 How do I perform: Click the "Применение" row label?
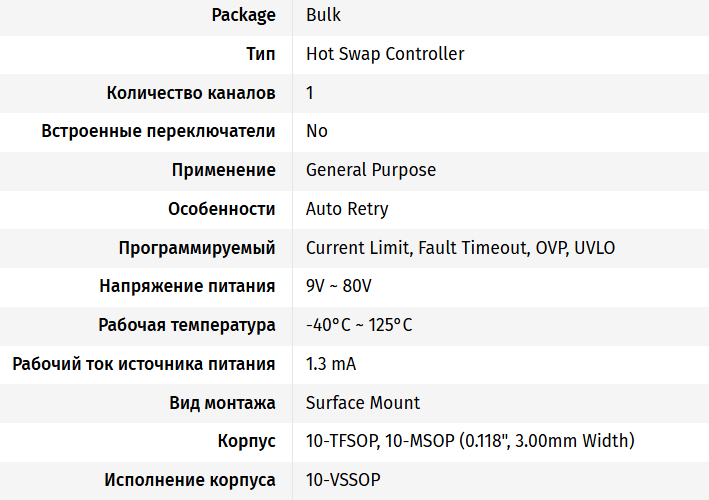pyautogui.click(x=223, y=170)
